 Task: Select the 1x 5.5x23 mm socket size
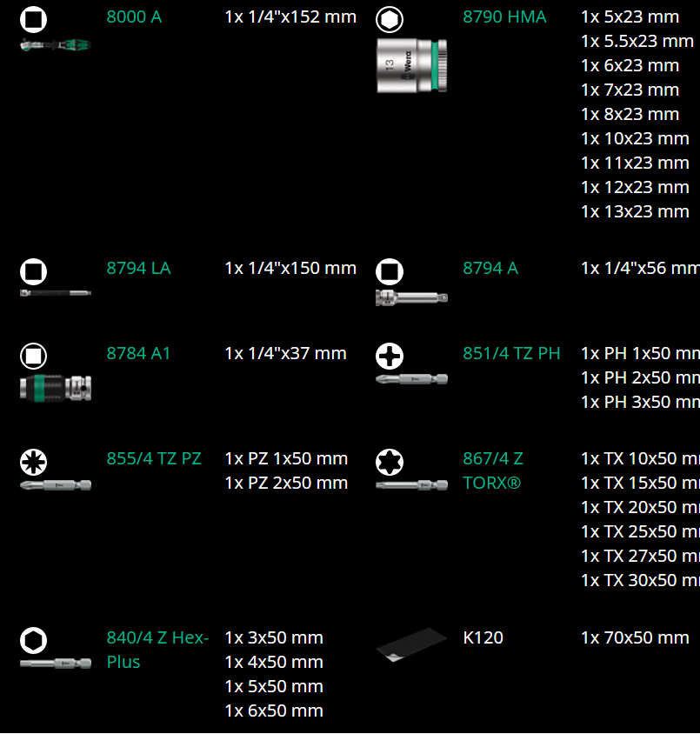pyautogui.click(x=637, y=42)
